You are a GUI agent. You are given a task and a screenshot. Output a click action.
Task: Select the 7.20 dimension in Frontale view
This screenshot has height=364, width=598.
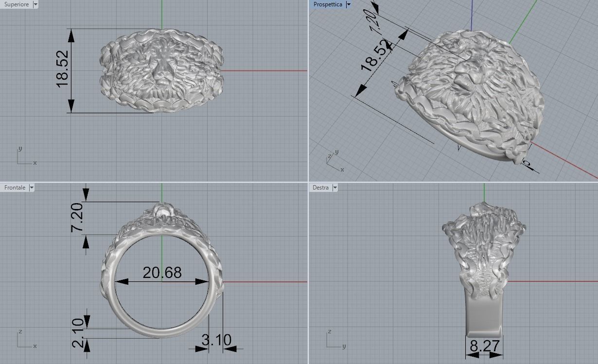click(78, 218)
